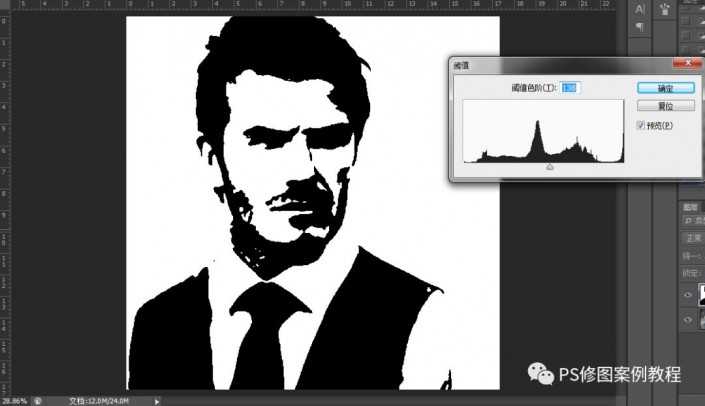This screenshot has width=705, height=406.
Task: Open the Character panel icon
Action: [641, 10]
